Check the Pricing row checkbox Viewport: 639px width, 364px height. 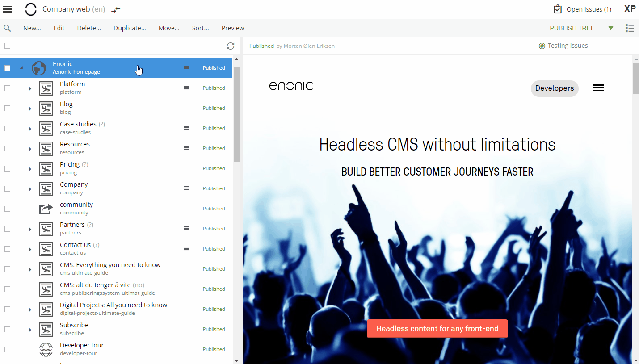(7, 168)
